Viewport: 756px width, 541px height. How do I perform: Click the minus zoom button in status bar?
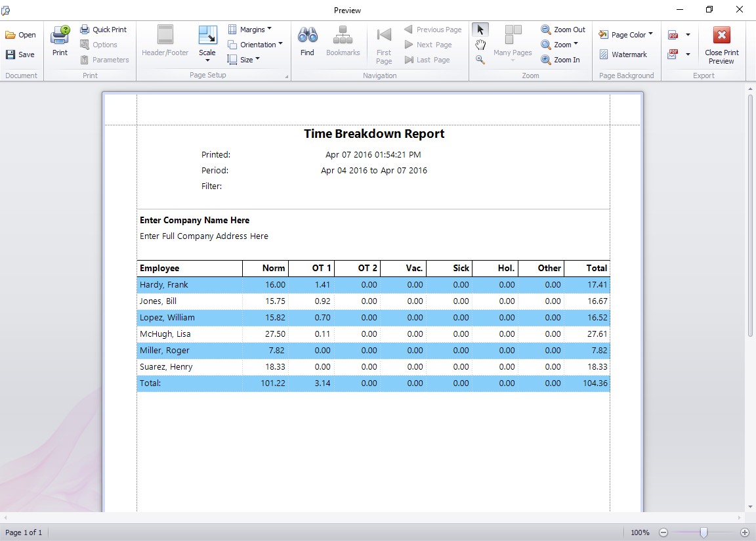pyautogui.click(x=663, y=532)
